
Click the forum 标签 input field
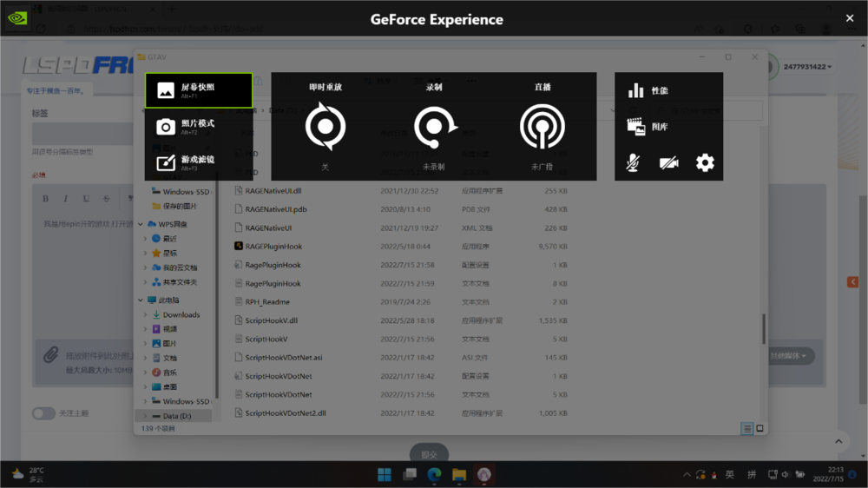coord(82,134)
